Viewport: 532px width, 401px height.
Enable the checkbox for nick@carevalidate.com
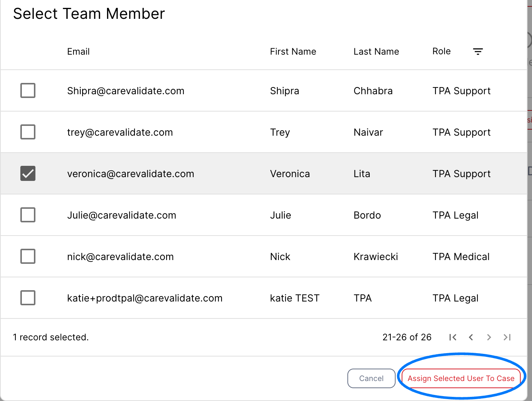coord(28,256)
